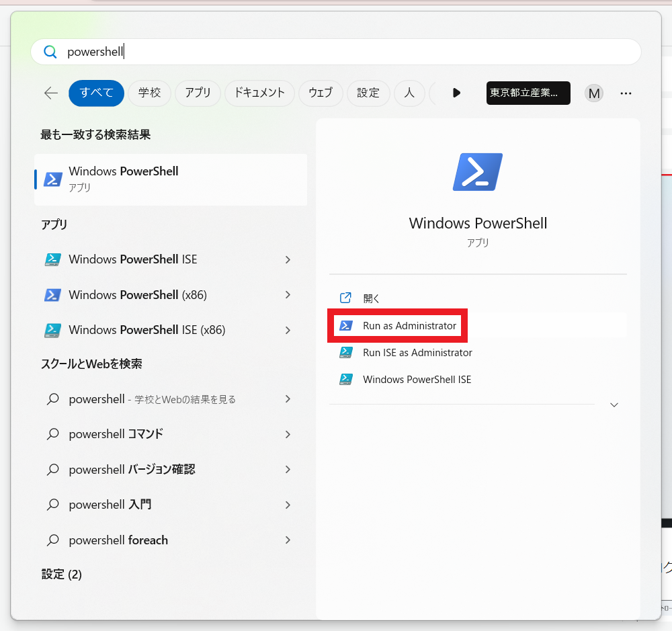Click the Run as Administrator shield icon

click(345, 325)
